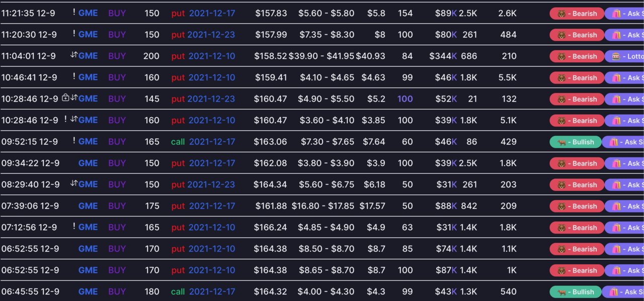This screenshot has width=644, height=301.
Task: Select the Bearish tag in the 11:21:35 row
Action: 577,14
